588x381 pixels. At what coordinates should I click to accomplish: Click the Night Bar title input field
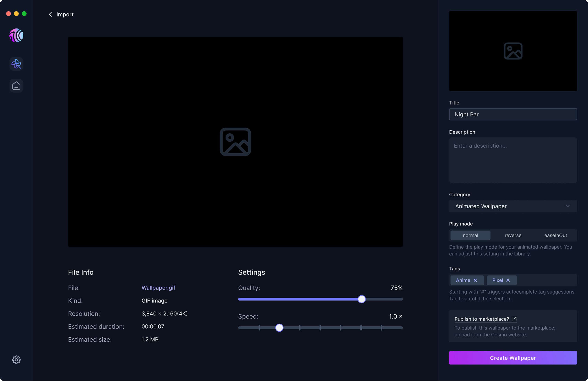513,114
